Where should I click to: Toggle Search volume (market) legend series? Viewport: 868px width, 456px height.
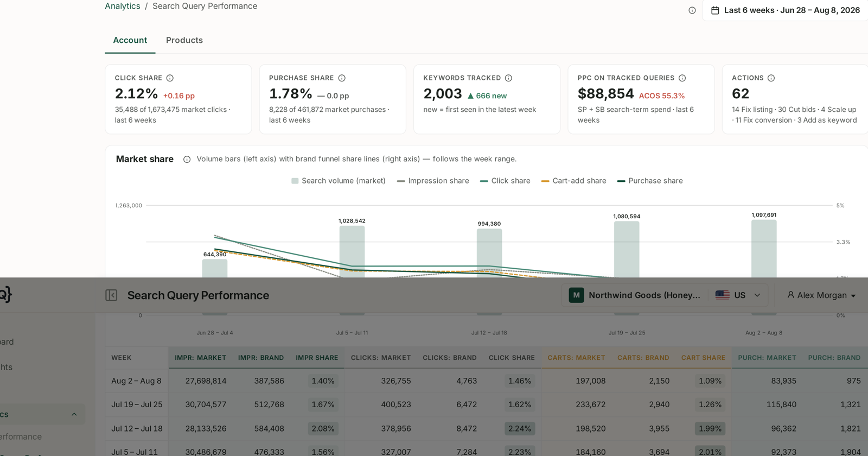point(339,181)
